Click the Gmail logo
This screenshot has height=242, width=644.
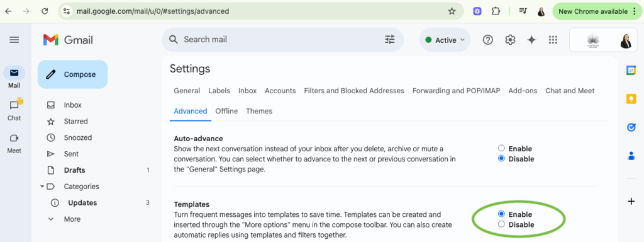[68, 40]
